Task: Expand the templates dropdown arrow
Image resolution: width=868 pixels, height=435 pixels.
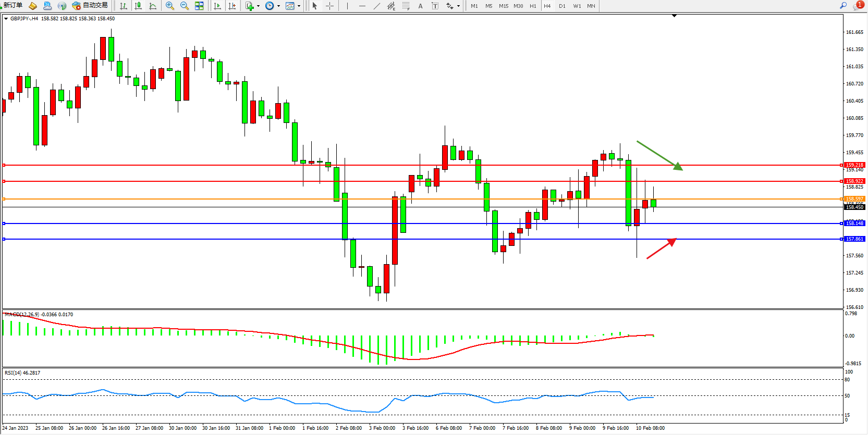Action: 299,6
